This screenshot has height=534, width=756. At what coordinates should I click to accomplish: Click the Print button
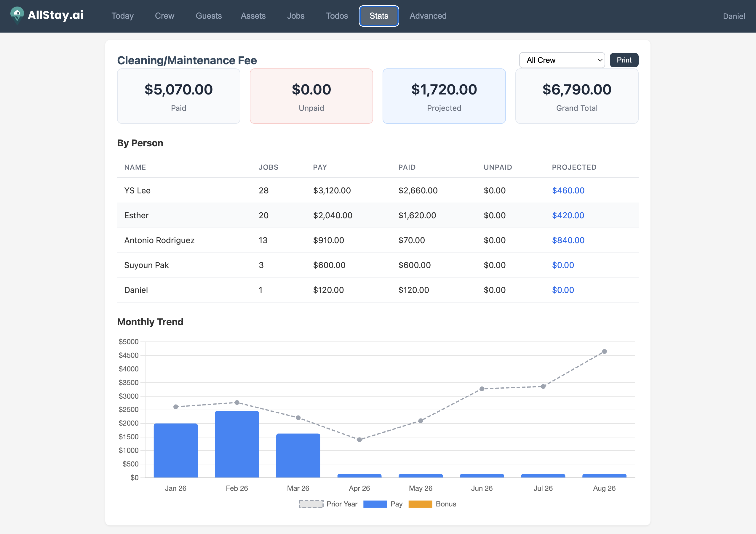pyautogui.click(x=624, y=60)
